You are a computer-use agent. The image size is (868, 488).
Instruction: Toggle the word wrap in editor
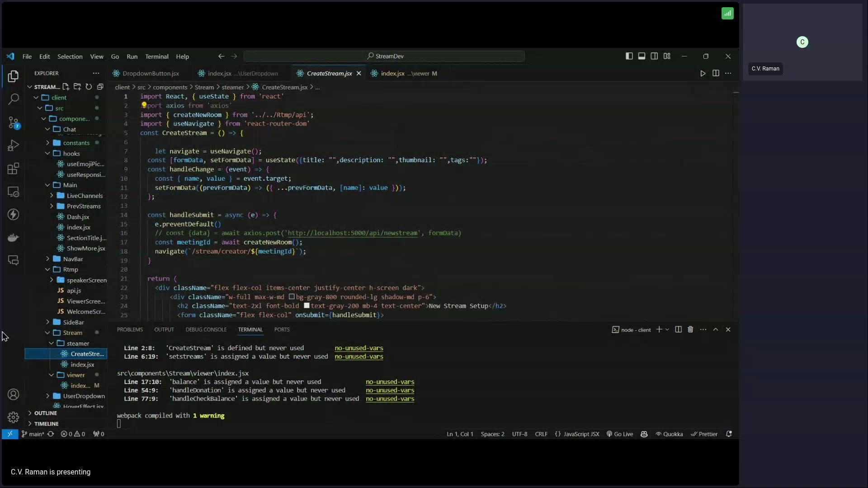point(96,56)
